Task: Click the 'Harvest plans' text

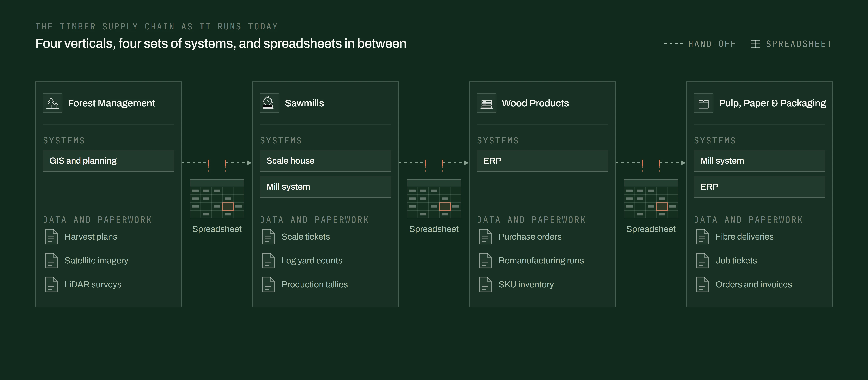Action: coord(91,237)
